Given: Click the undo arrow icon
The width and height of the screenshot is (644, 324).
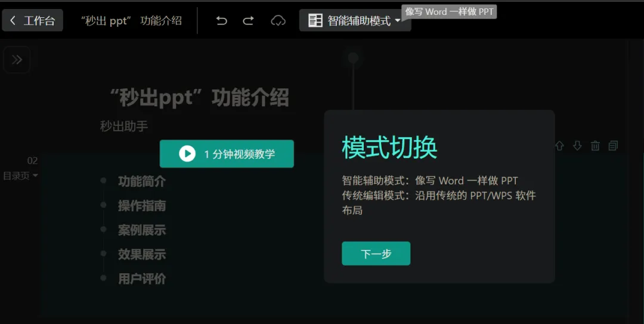Looking at the screenshot, I should click(222, 21).
